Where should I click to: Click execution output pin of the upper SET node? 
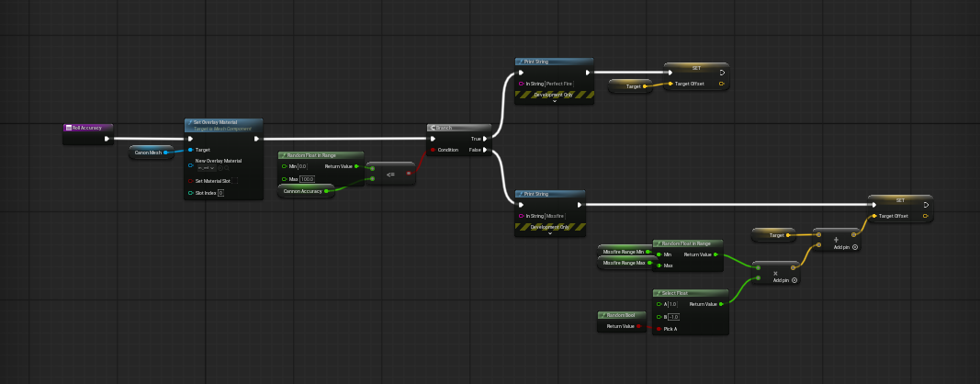(x=722, y=73)
